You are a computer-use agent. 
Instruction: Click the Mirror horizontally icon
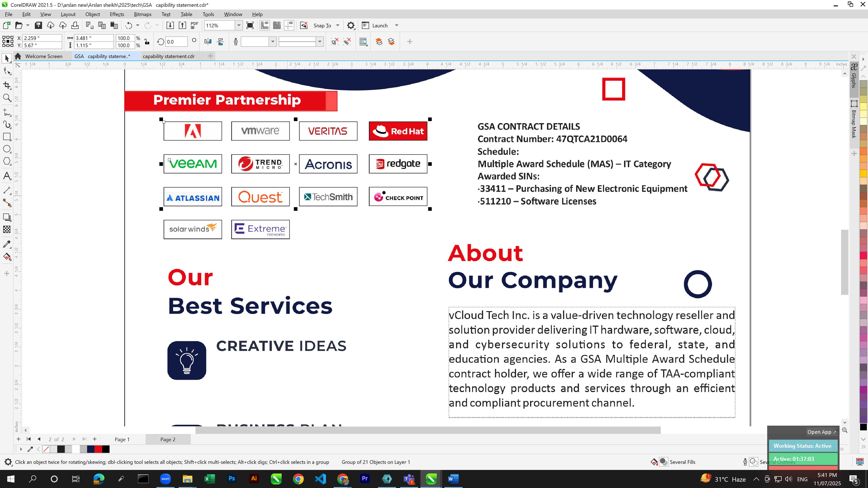[x=208, y=42]
